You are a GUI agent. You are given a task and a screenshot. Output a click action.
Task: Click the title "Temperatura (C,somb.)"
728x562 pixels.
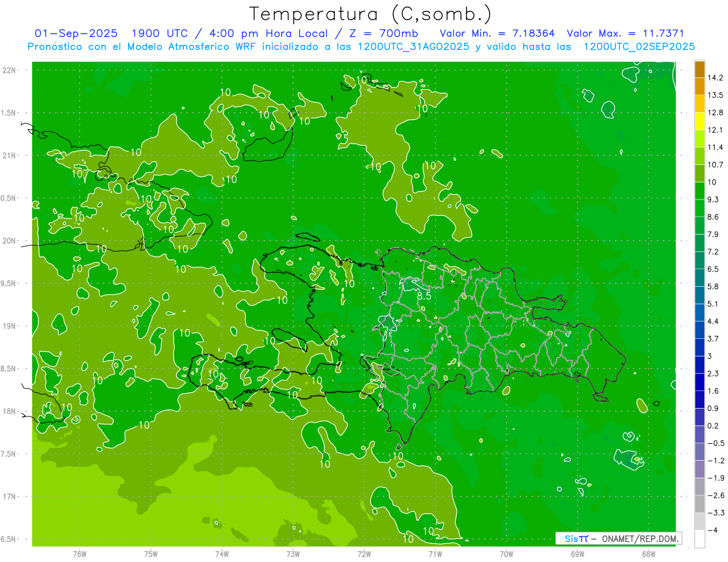click(370, 13)
